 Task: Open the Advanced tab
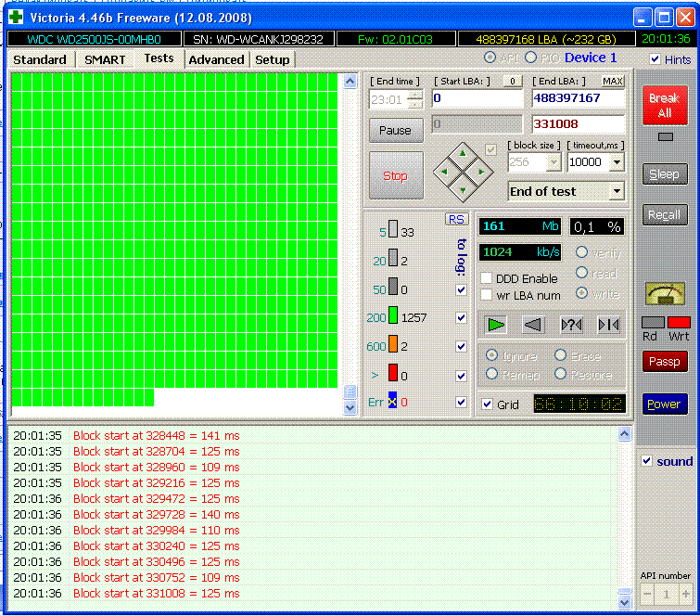click(217, 60)
